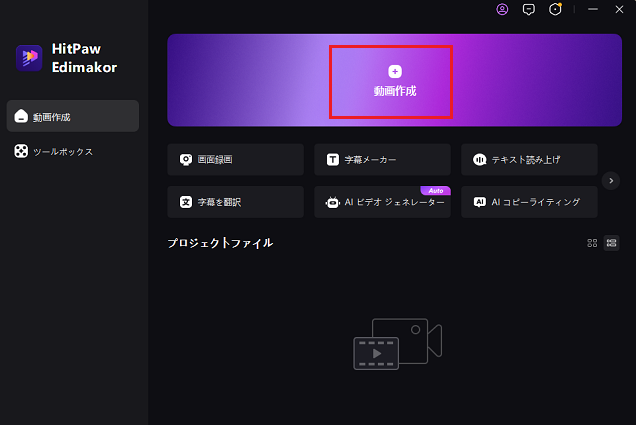Switch project files to list view

tap(611, 243)
